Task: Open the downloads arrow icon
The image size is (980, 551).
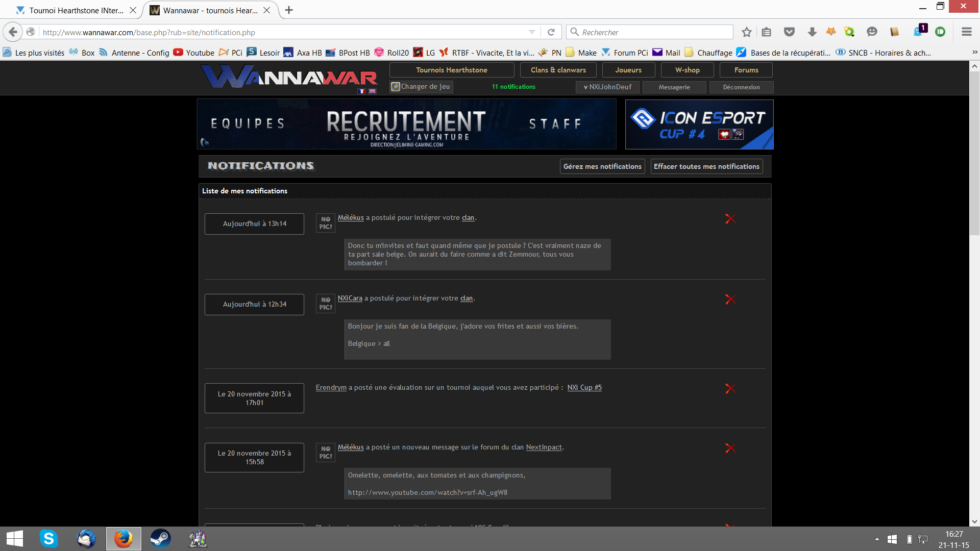Action: [812, 32]
